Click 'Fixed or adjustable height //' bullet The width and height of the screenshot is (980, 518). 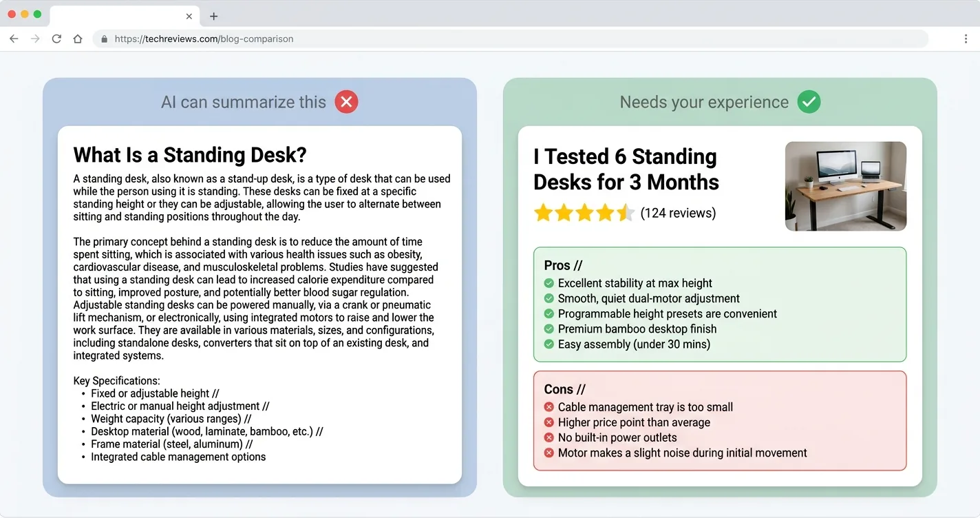tap(155, 393)
